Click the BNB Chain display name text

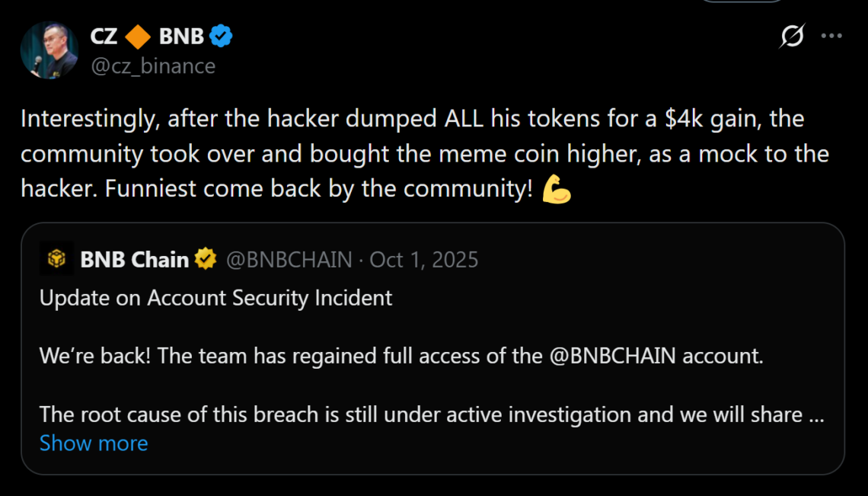tap(133, 258)
